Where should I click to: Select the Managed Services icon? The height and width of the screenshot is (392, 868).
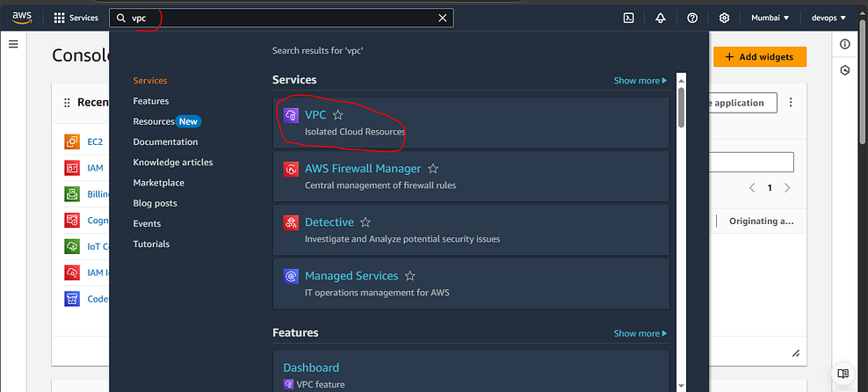(x=291, y=276)
